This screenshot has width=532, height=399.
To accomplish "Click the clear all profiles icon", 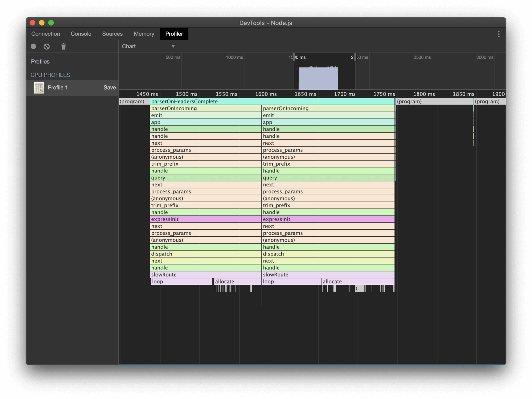I will (47, 47).
